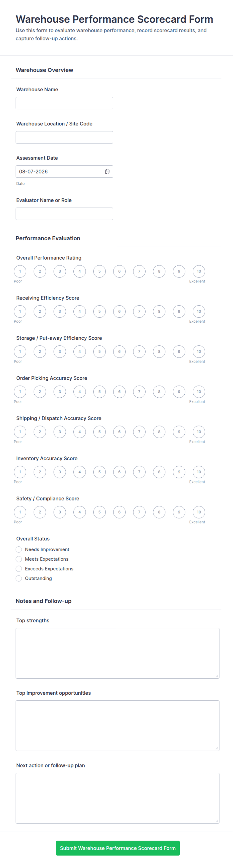This screenshot has height=868, width=233.
Task: Select the Outstanding status radio button
Action: (19, 578)
